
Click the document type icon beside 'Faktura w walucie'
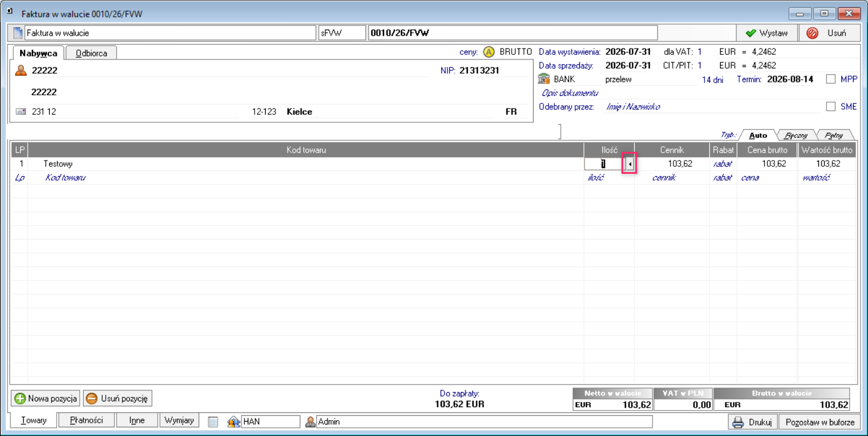pyautogui.click(x=18, y=33)
